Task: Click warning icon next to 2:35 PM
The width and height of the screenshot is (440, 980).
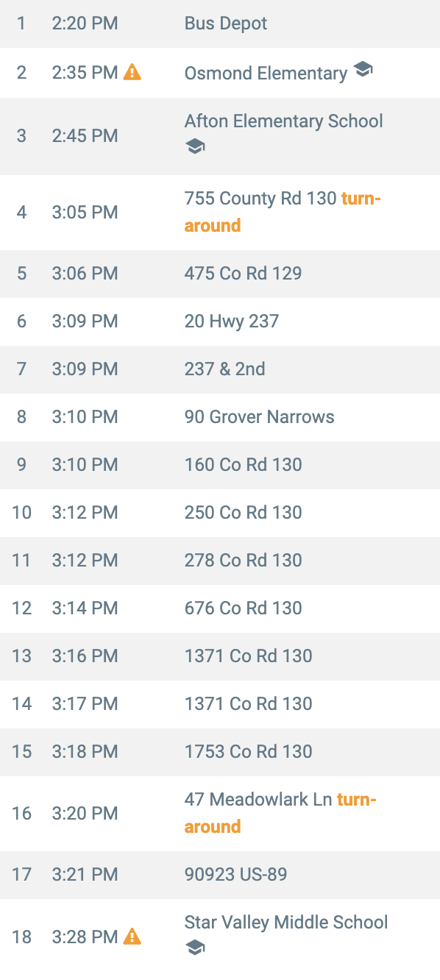Action: point(132,72)
